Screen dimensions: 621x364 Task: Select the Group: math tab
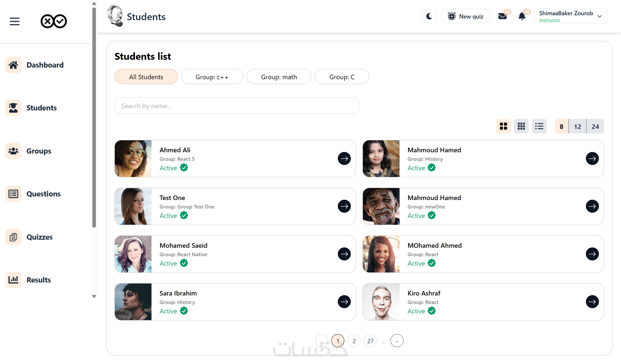[x=279, y=77]
